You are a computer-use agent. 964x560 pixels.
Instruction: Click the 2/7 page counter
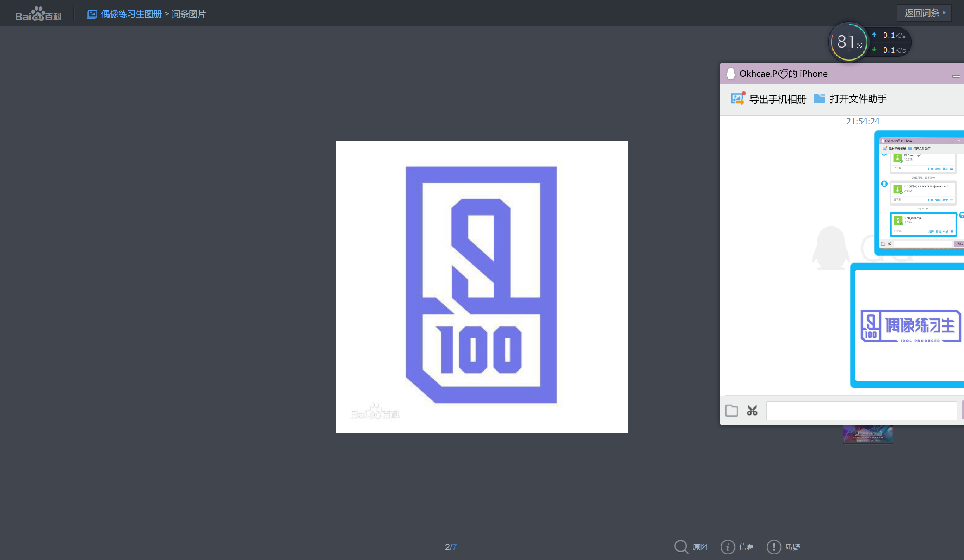coord(451,547)
